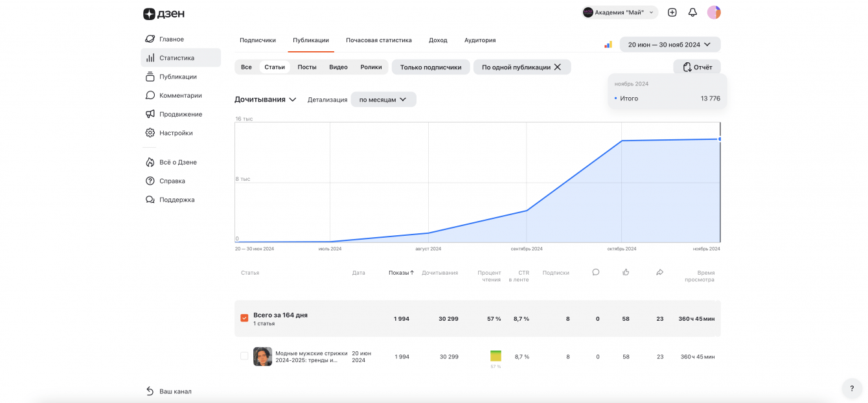
Task: Click the create publication plus icon
Action: coord(672,12)
